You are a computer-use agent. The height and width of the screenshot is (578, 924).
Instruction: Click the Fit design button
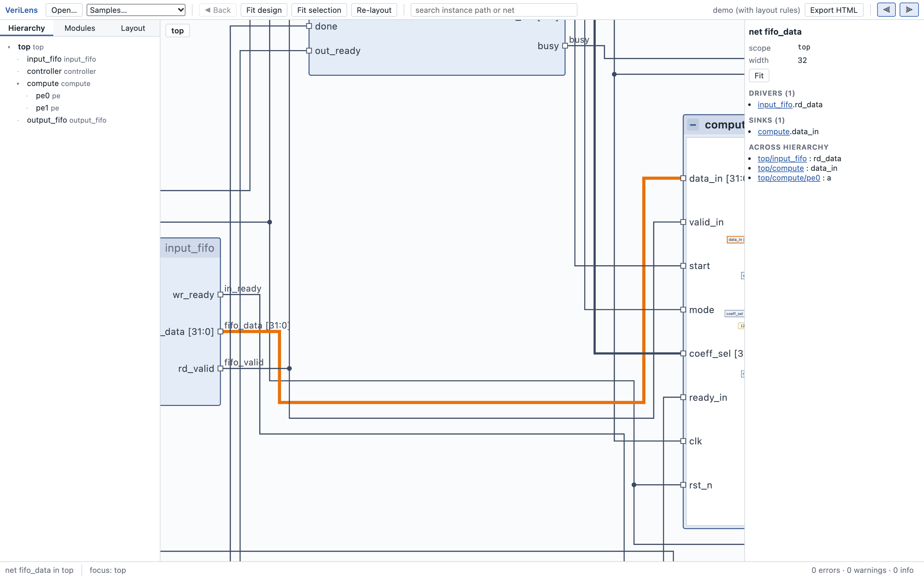(x=264, y=10)
